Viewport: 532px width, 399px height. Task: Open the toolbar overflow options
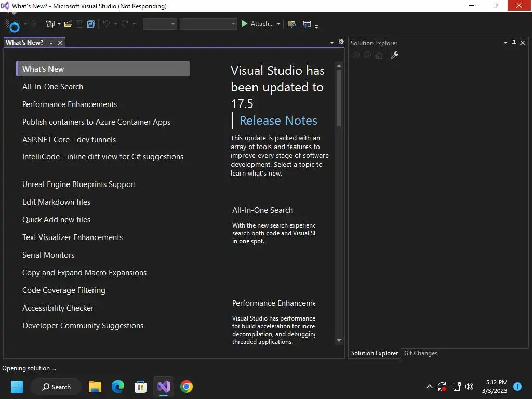tap(316, 26)
